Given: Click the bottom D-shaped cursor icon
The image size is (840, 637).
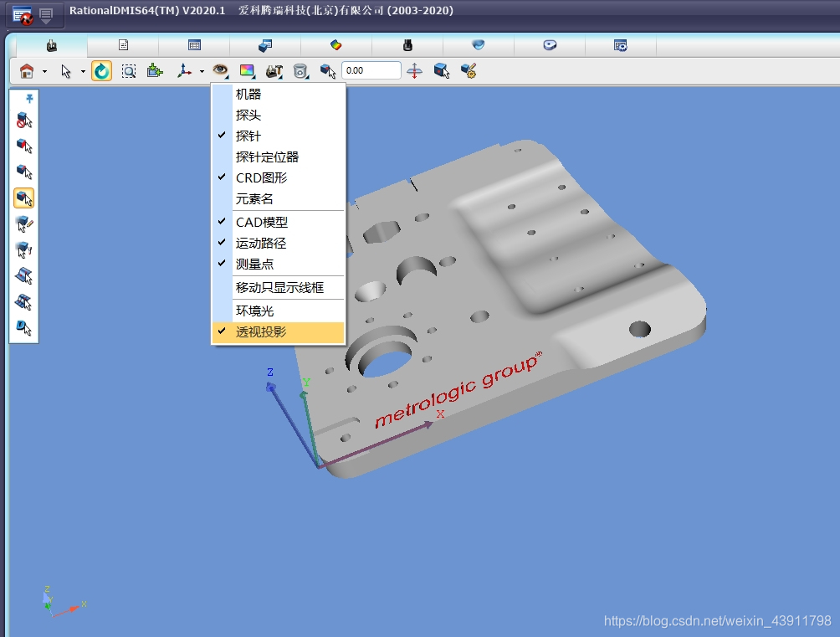Looking at the screenshot, I should point(24,327).
